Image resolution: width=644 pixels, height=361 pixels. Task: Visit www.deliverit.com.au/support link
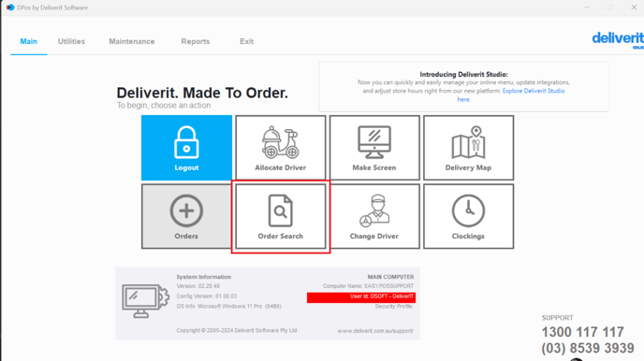click(375, 331)
